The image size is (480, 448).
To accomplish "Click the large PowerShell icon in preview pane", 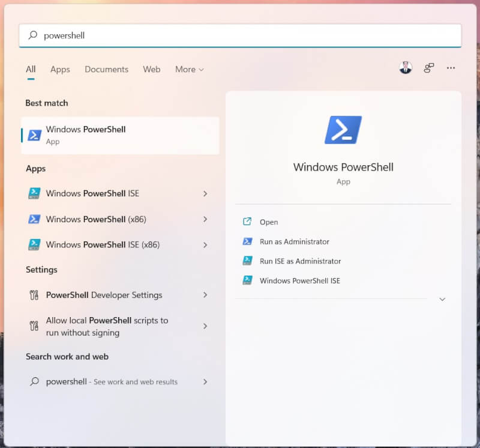I will pyautogui.click(x=343, y=130).
